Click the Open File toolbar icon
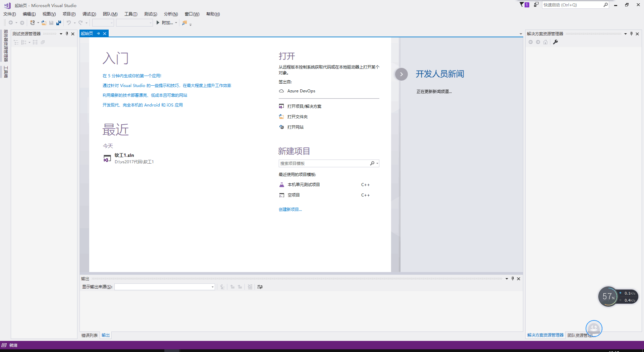 (x=44, y=23)
